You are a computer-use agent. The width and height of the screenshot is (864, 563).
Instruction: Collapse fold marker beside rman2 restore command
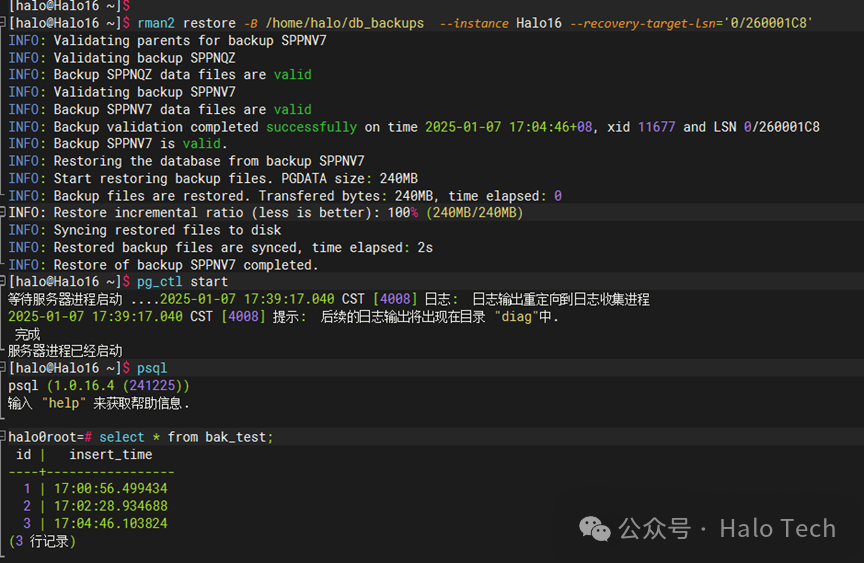pos(3,23)
